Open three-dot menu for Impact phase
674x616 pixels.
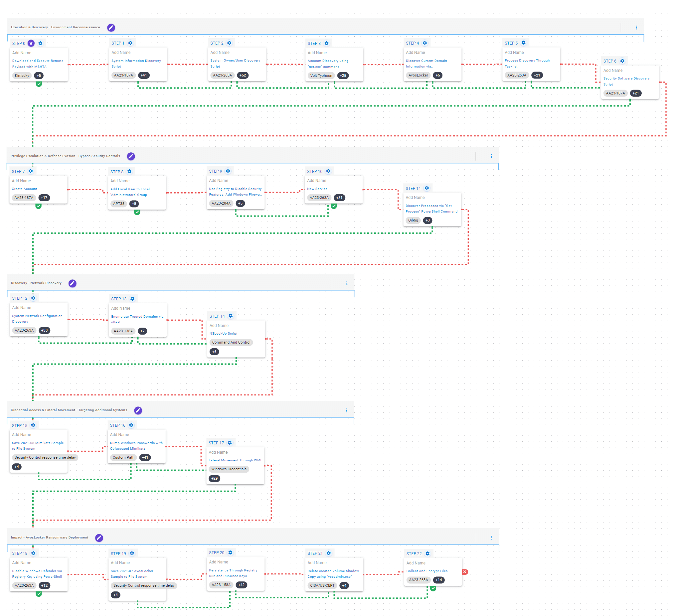491,538
